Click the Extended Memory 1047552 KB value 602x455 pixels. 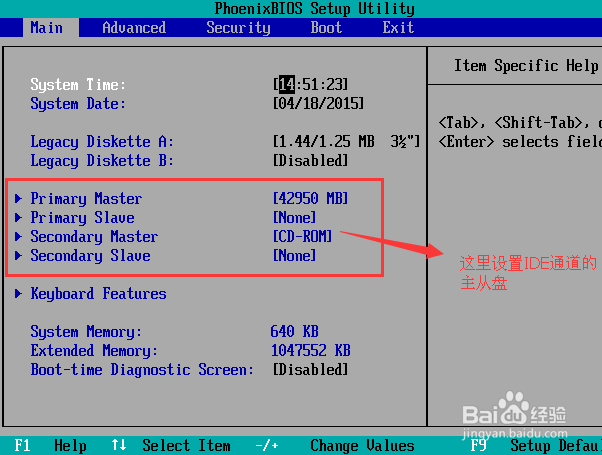[x=311, y=351]
